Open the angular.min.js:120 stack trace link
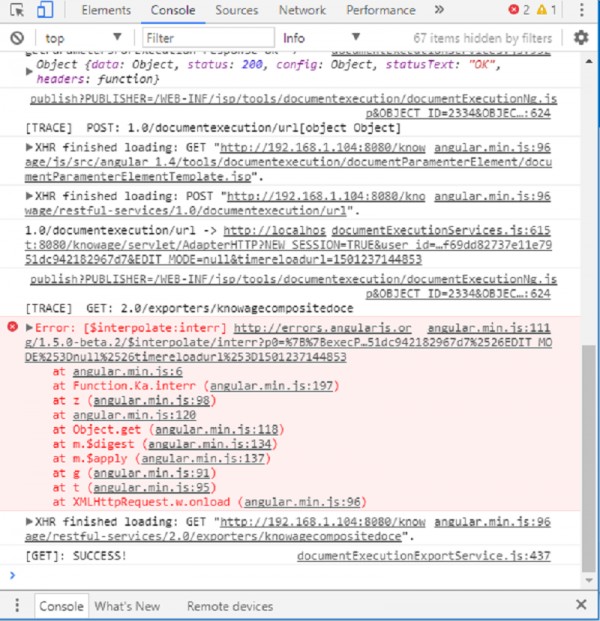Screen dimensions: 600x621 [x=134, y=415]
